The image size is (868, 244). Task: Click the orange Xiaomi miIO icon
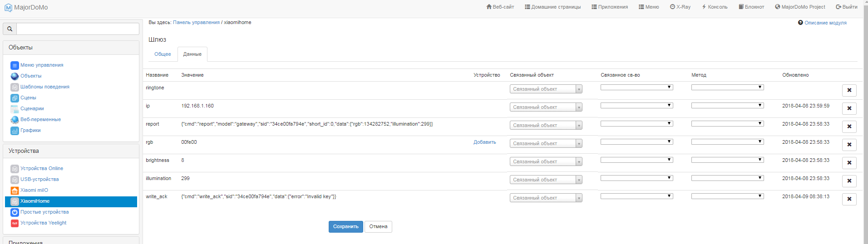click(15, 190)
